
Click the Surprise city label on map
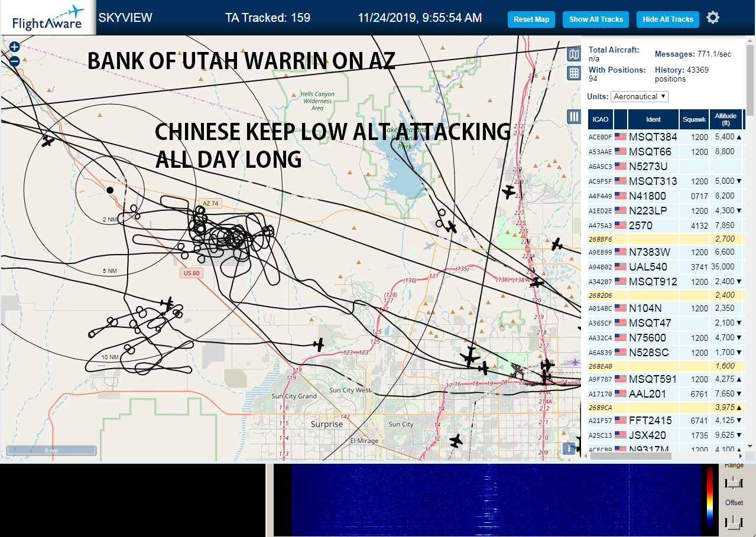click(x=327, y=424)
